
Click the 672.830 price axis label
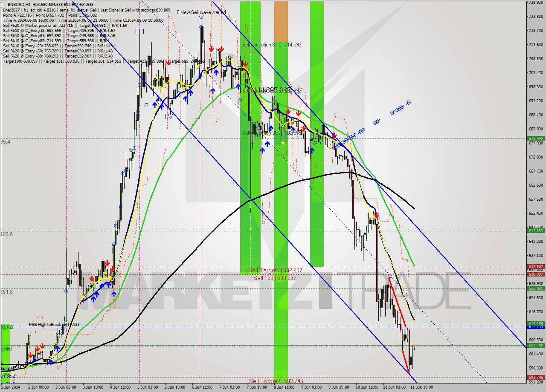click(x=536, y=157)
